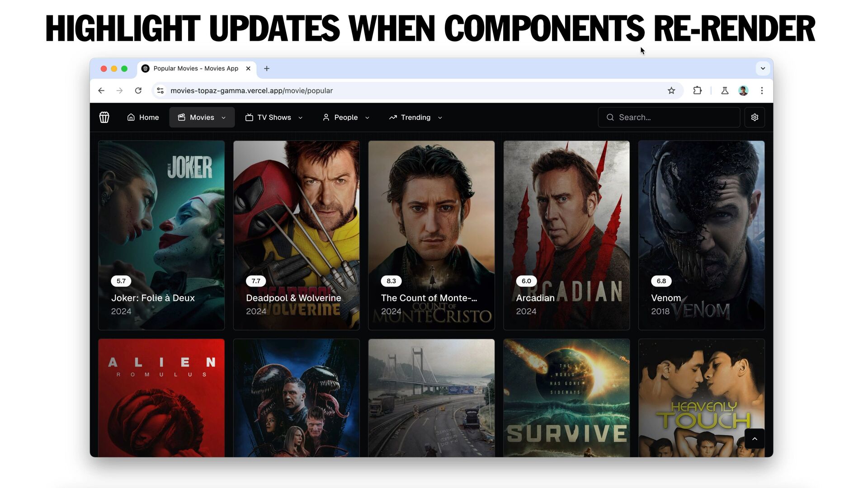Click the browser back arrow
The width and height of the screenshot is (868, 488).
click(101, 91)
